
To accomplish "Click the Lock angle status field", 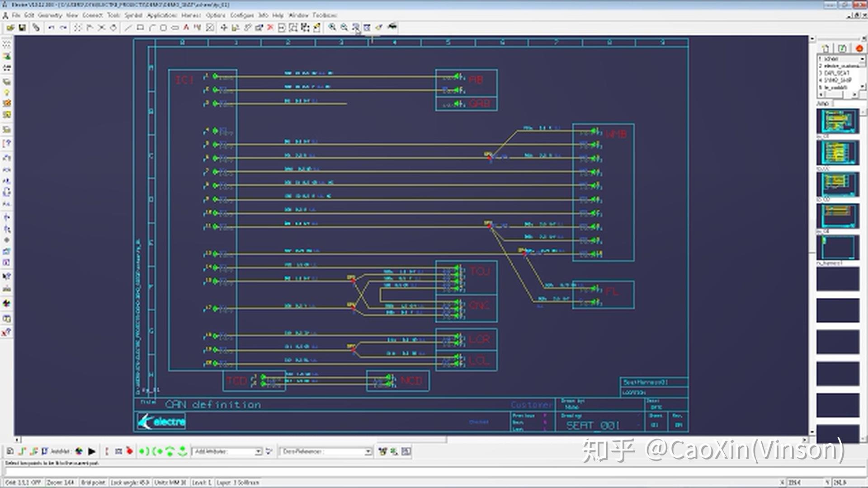I will (x=130, y=483).
